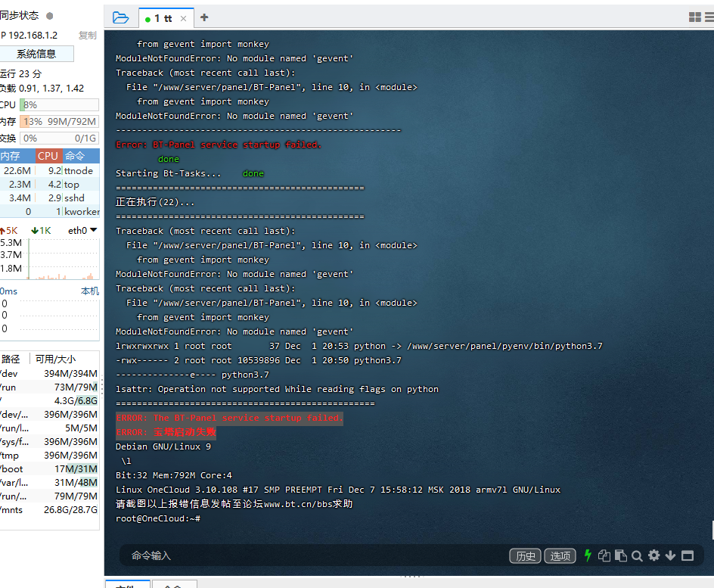The image size is (714, 588).
Task: Click the CPU usage bar showing 8%
Action: click(59, 104)
